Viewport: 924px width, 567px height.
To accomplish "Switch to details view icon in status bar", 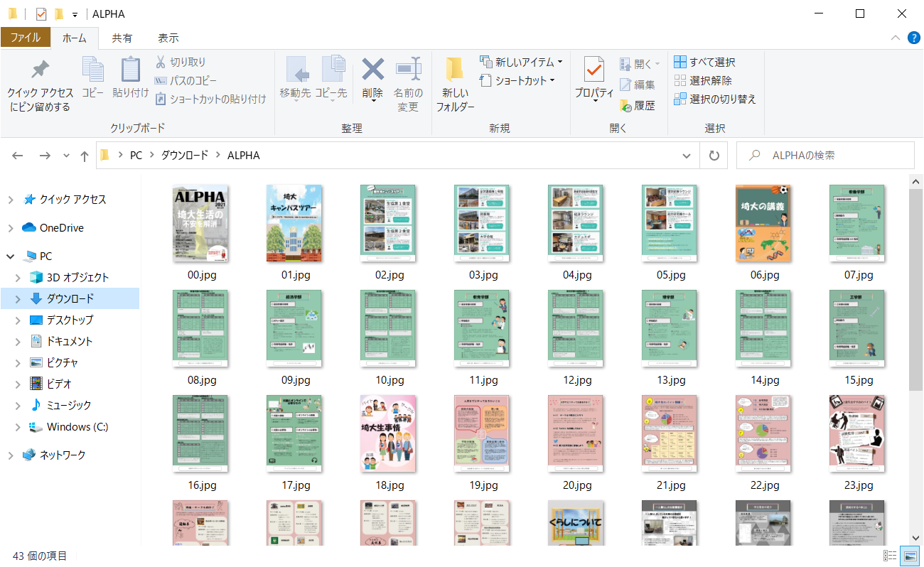I will point(889,556).
